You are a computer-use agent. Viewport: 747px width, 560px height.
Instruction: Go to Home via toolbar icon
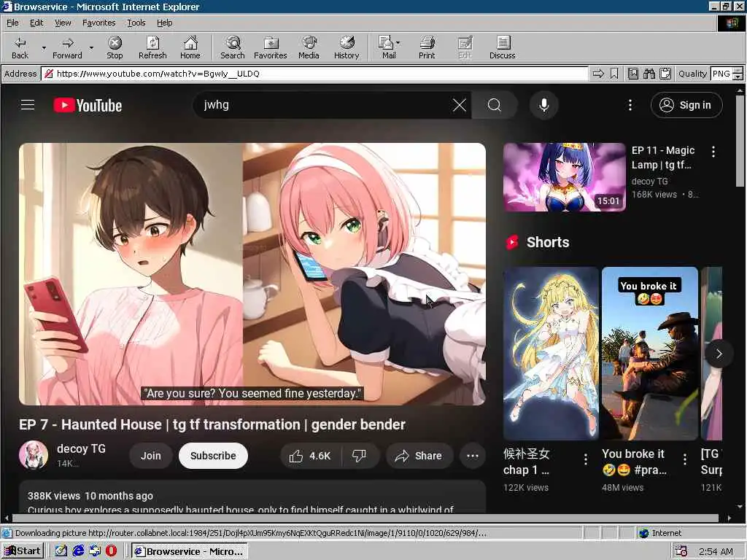190,47
